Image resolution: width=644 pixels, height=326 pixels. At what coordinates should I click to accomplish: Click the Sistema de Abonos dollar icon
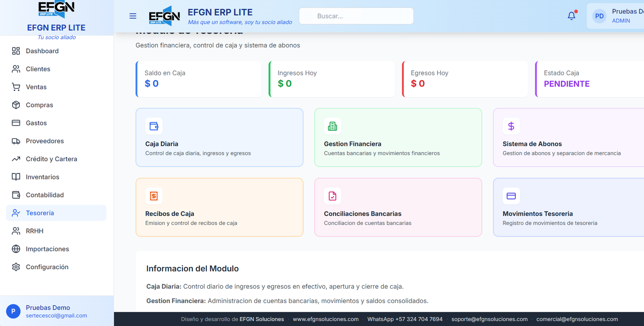(x=511, y=126)
